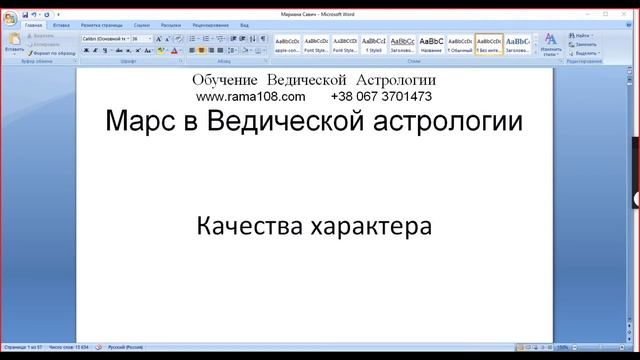Click the grow font icon
The height and width of the screenshot is (360, 640).
[159, 39]
